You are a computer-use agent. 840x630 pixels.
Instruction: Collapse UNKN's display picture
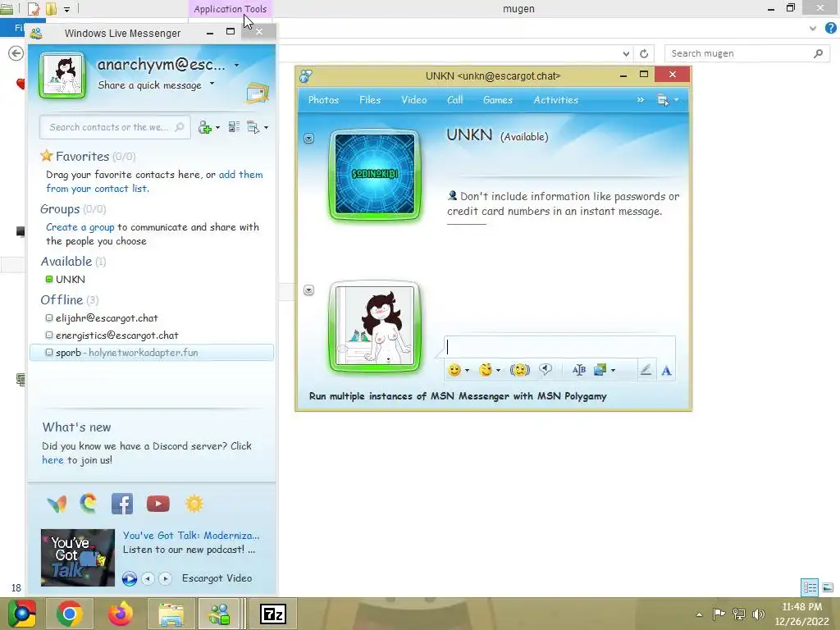point(308,138)
